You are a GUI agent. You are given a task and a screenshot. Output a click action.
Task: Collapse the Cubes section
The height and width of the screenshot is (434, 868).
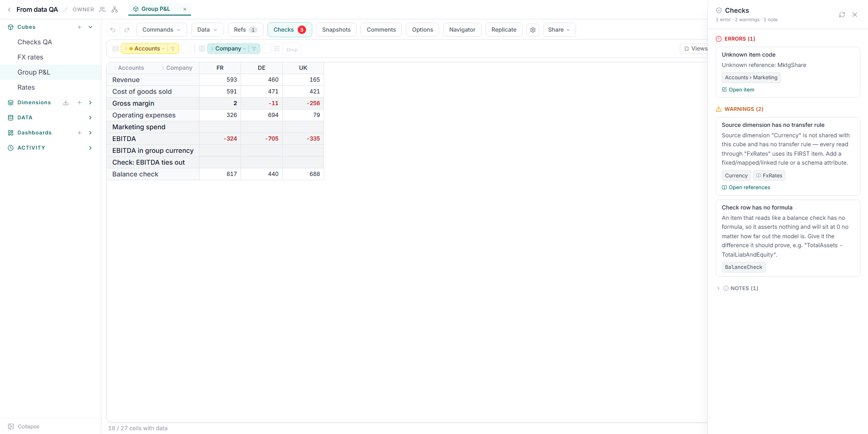point(91,27)
